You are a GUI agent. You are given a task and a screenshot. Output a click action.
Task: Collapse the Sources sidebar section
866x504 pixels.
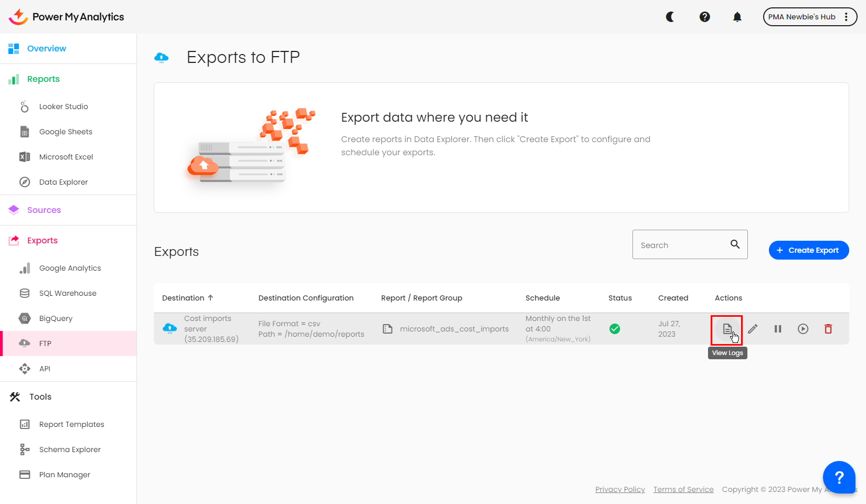click(44, 210)
